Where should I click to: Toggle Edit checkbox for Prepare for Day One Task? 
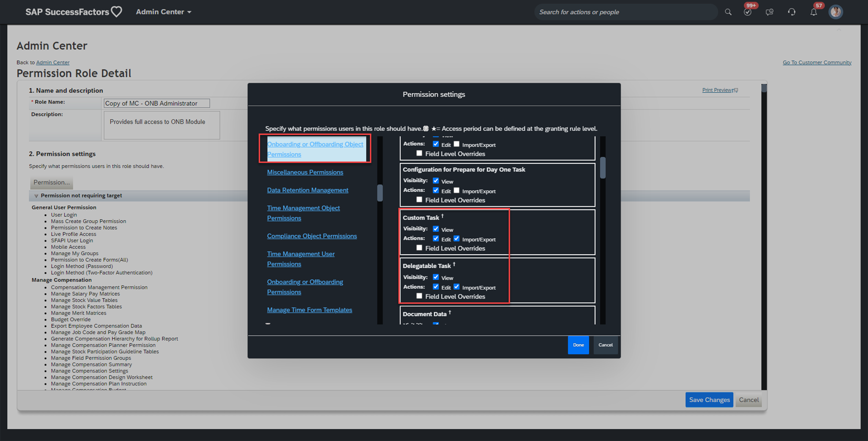click(x=436, y=190)
